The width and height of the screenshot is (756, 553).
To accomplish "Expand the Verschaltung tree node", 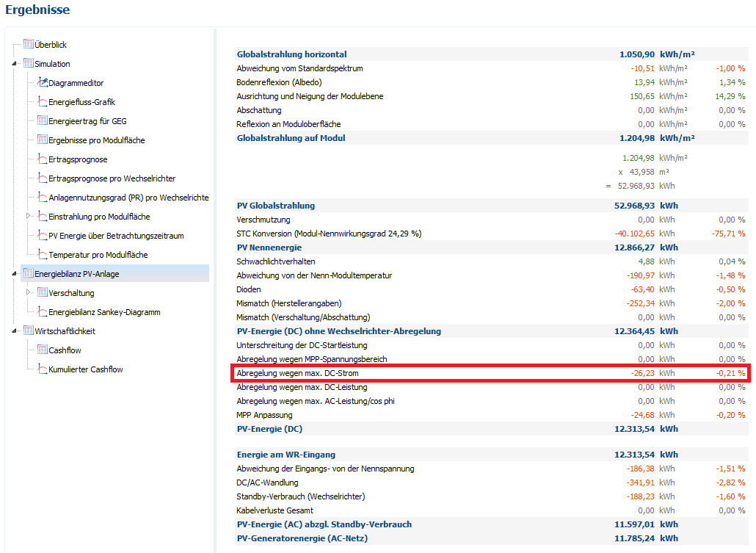I will 29,293.
